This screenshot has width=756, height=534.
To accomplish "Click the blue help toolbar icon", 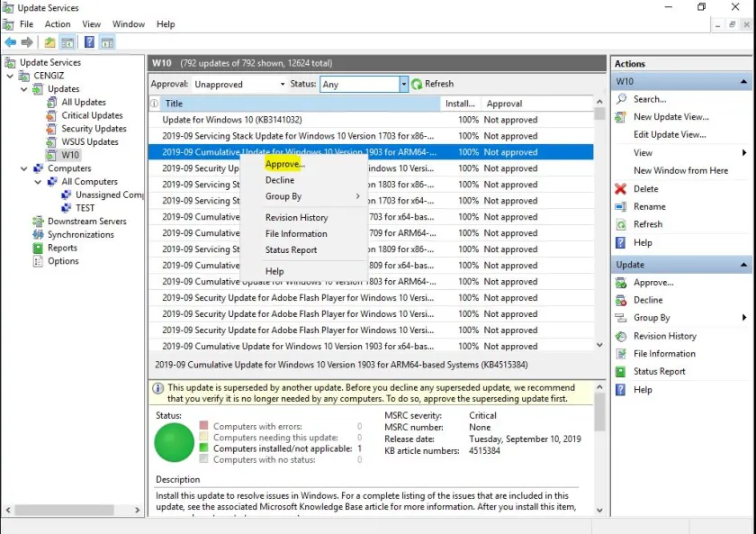I will point(89,42).
